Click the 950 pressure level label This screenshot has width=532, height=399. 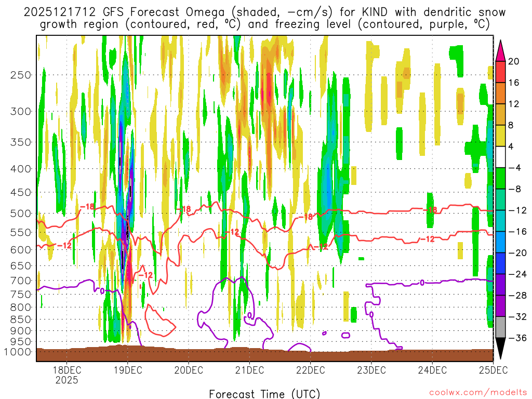tap(21, 341)
